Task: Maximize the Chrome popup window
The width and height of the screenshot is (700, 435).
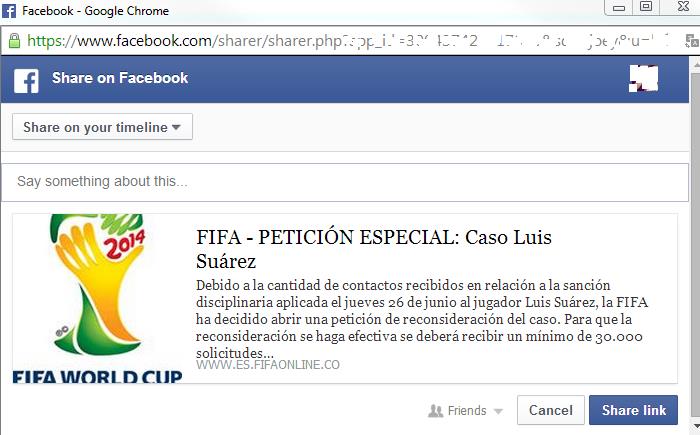Action: [646, 7]
